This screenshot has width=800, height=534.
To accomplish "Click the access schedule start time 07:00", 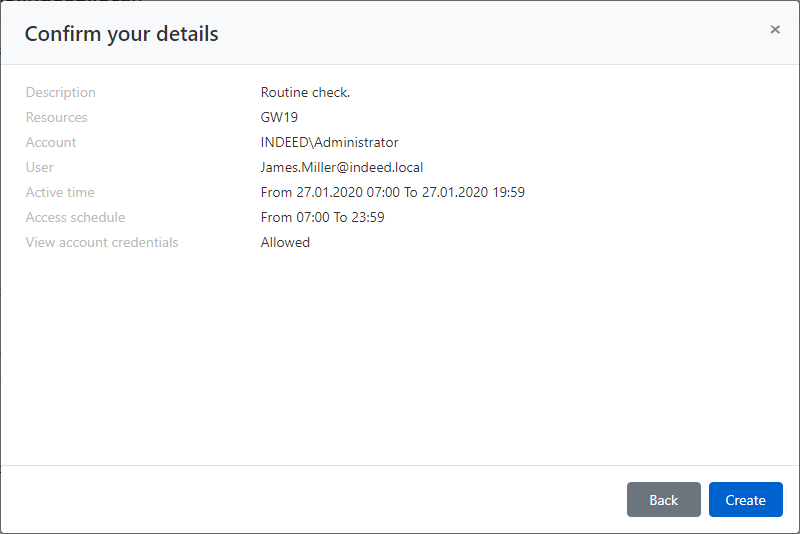I will pos(313,217).
